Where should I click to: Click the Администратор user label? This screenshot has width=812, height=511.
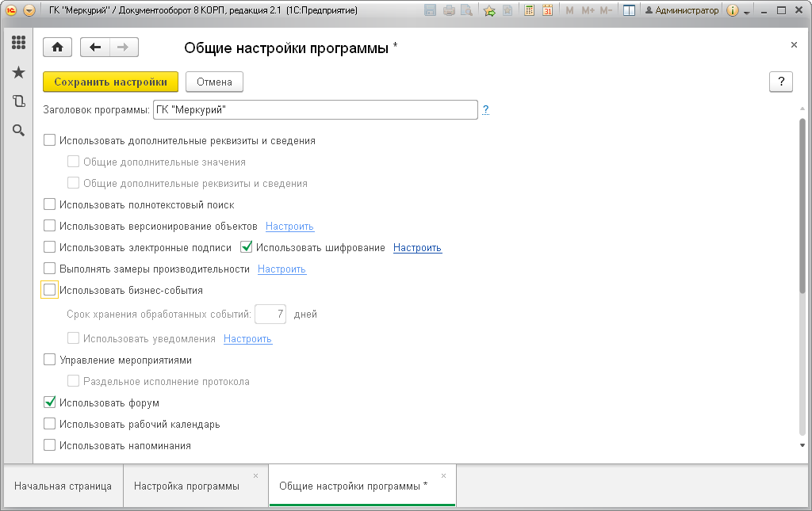[x=682, y=10]
